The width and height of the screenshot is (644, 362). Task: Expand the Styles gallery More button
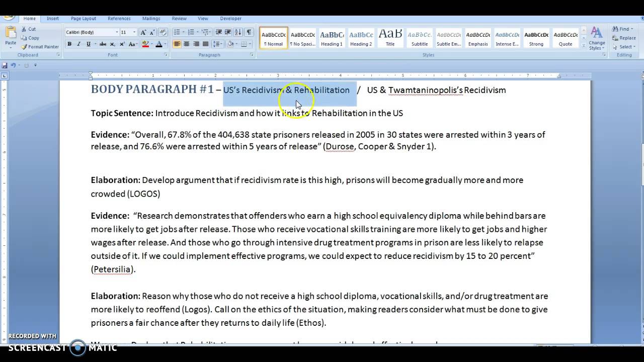tap(584, 46)
